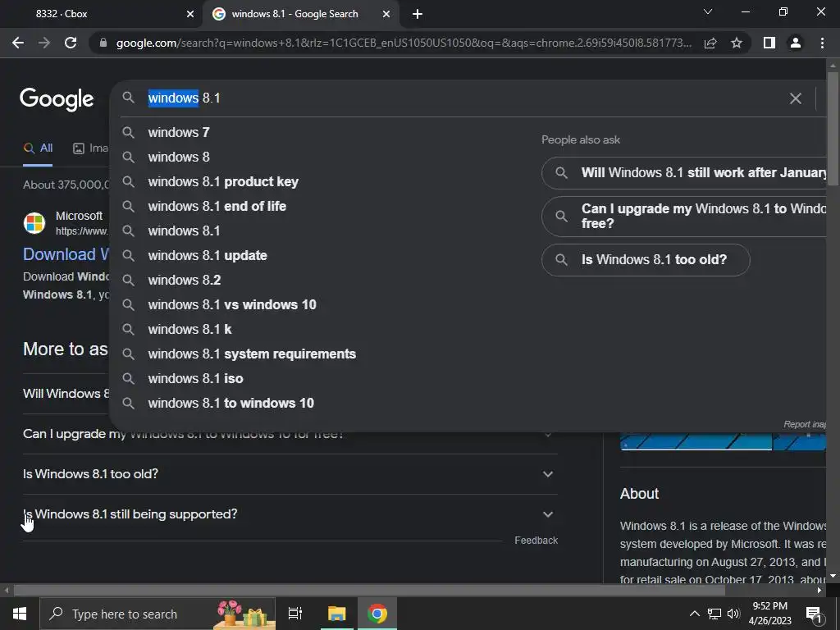
Task: Expand Can I upgrade my Windows 8.1 question
Action: click(290, 434)
